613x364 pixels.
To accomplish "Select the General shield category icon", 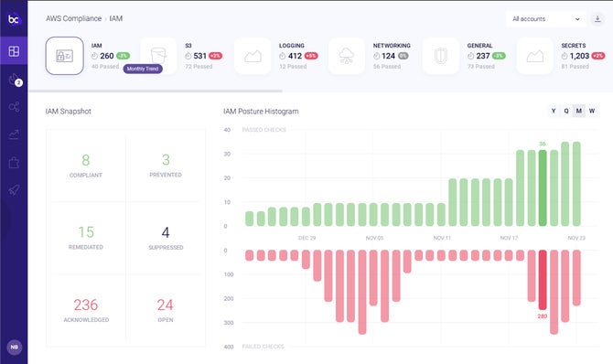I will pos(441,56).
